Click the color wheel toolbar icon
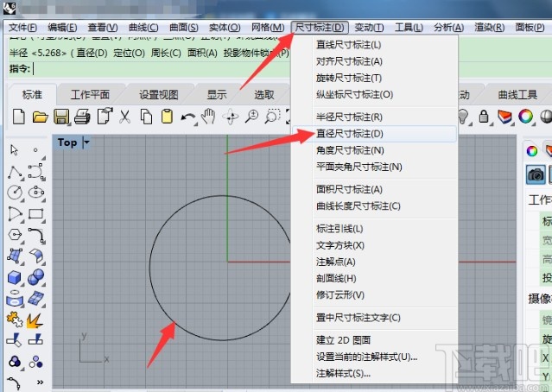The width and height of the screenshot is (552, 392). pos(525,117)
